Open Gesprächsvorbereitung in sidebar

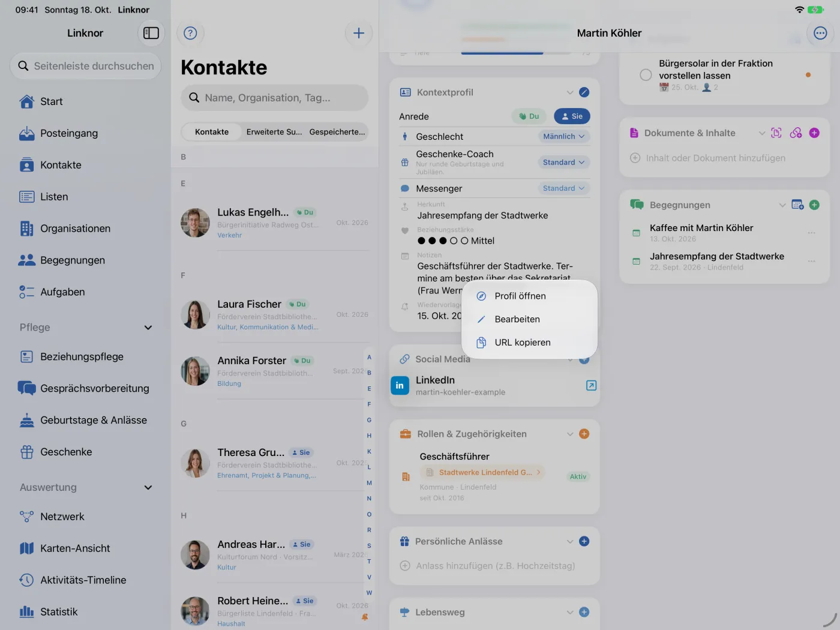coord(85,388)
